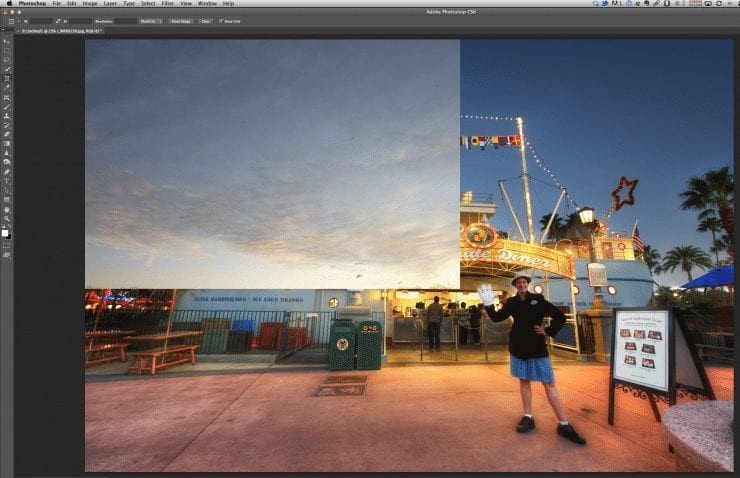Toggle Quick Mask mode
The image size is (740, 478).
pos(7,246)
